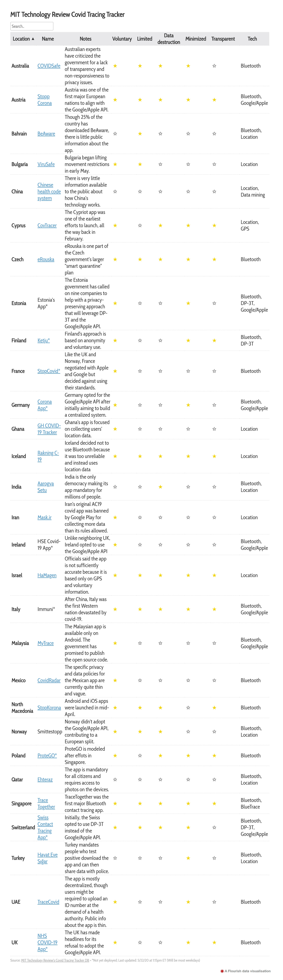Click Australia's filled Voluntary star

coord(115,66)
